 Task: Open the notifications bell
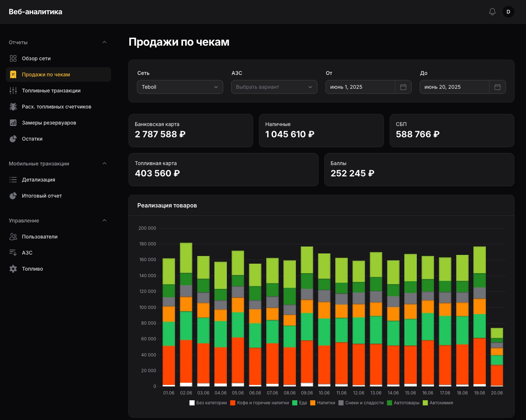click(x=492, y=12)
